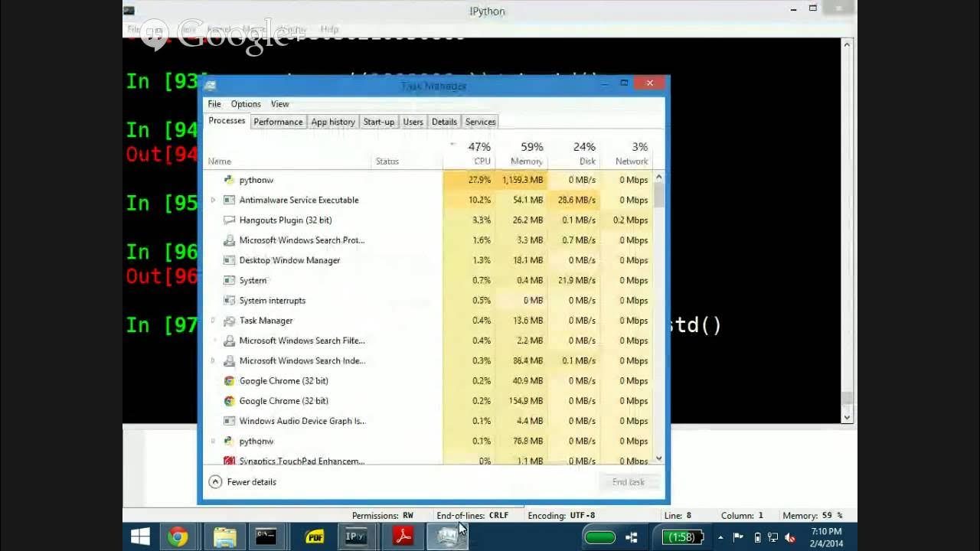Click the Task Manager process row icon
980x551 pixels.
228,321
